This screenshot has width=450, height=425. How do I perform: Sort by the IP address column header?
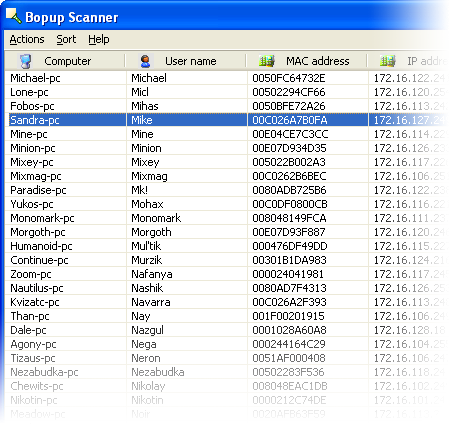click(x=409, y=61)
